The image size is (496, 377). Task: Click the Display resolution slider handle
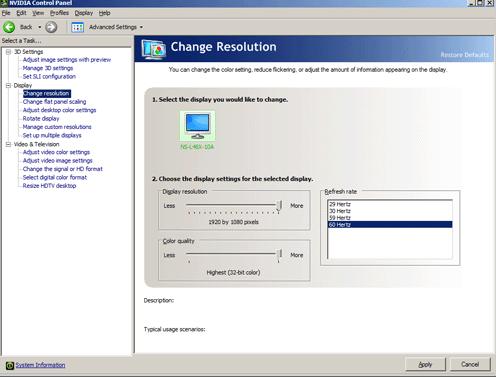pos(279,206)
